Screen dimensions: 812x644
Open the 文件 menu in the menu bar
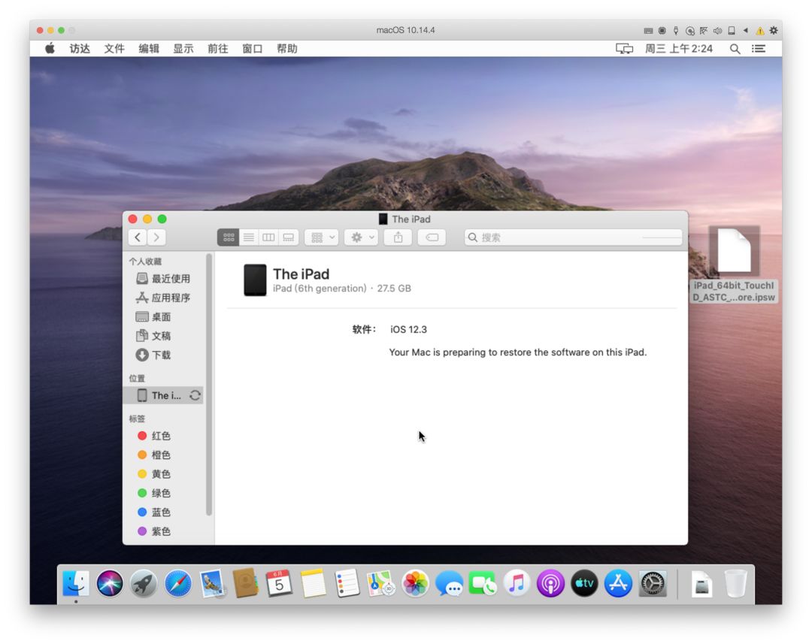tap(114, 48)
